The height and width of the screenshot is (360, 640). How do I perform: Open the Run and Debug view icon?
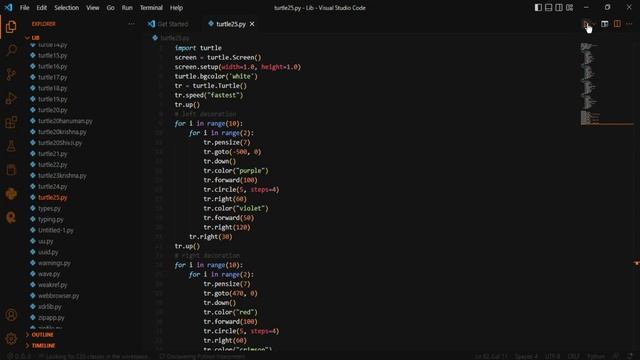pos(11,98)
